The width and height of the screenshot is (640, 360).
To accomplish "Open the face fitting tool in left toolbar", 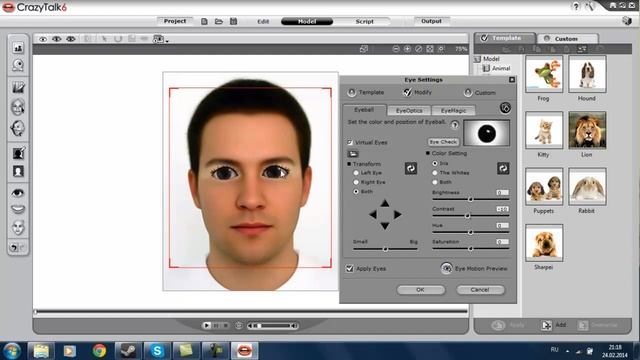I will [18, 107].
